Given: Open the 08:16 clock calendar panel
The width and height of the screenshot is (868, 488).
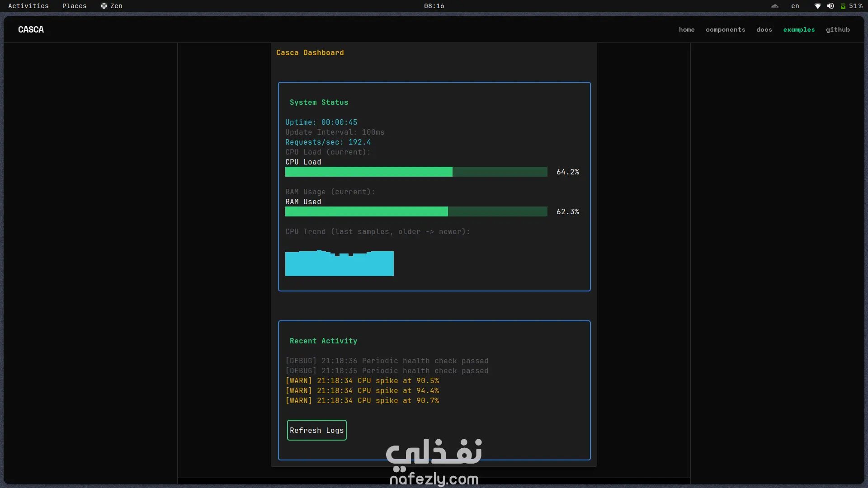Looking at the screenshot, I should coord(434,6).
